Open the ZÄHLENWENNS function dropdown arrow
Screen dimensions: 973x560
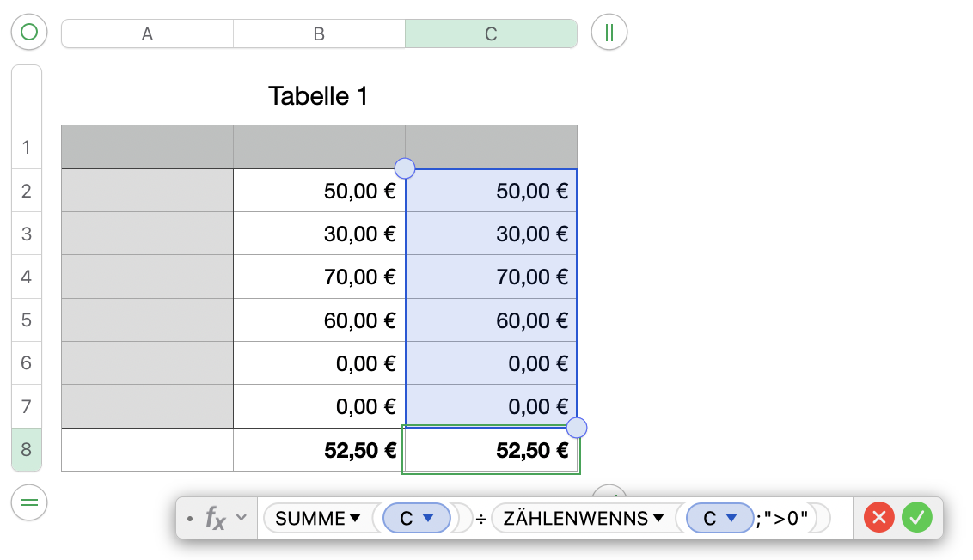coord(658,518)
